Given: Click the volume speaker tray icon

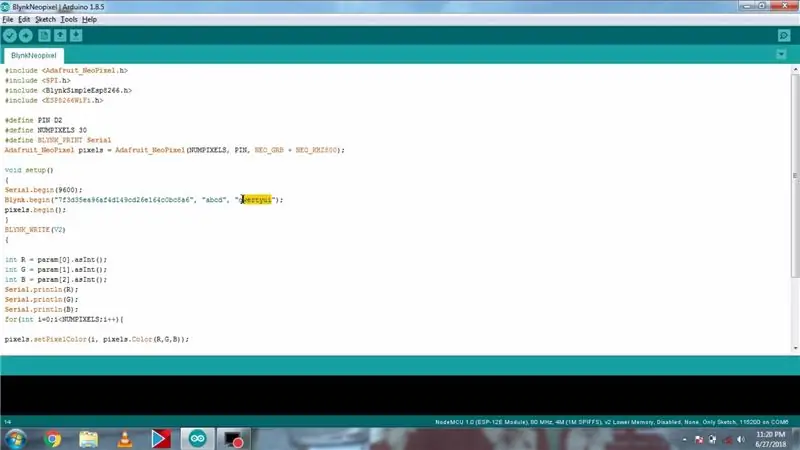Looking at the screenshot, I should tap(741, 439).
